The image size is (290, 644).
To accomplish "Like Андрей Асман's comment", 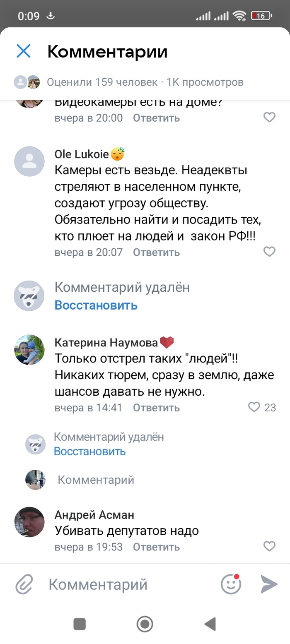I will point(269,546).
